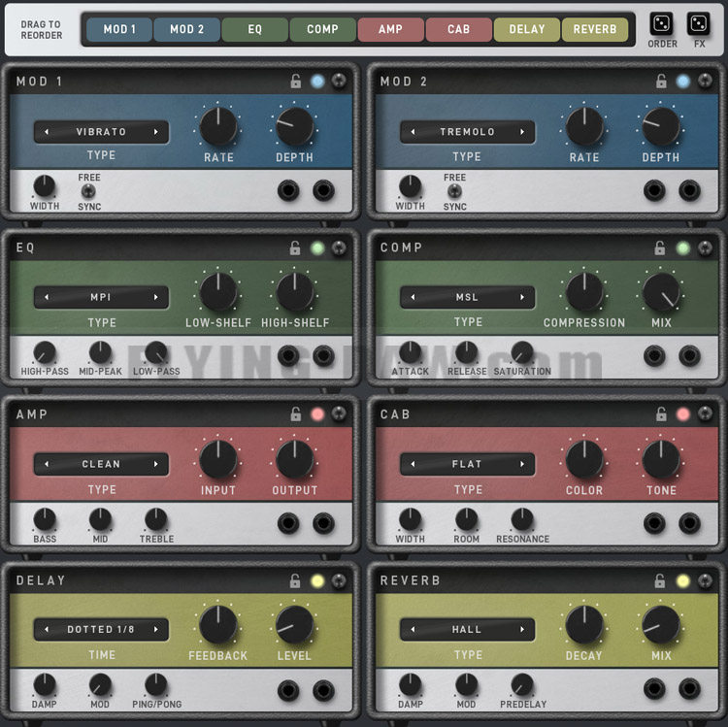This screenshot has height=727, width=728.
Task: Select MOD 2 in the order bar
Action: (187, 30)
